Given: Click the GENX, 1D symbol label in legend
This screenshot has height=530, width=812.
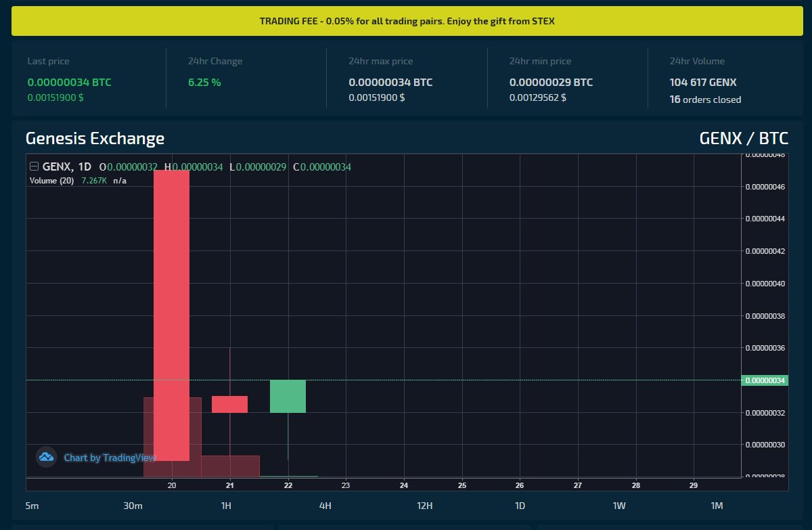Looking at the screenshot, I should point(66,167).
